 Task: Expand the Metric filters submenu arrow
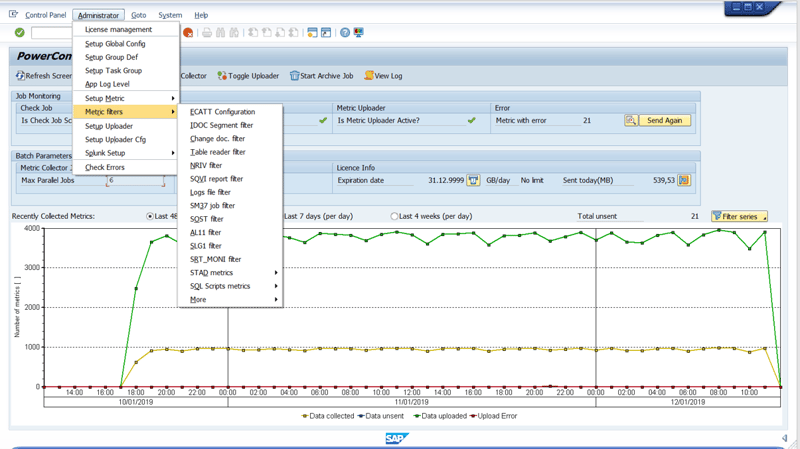[173, 112]
